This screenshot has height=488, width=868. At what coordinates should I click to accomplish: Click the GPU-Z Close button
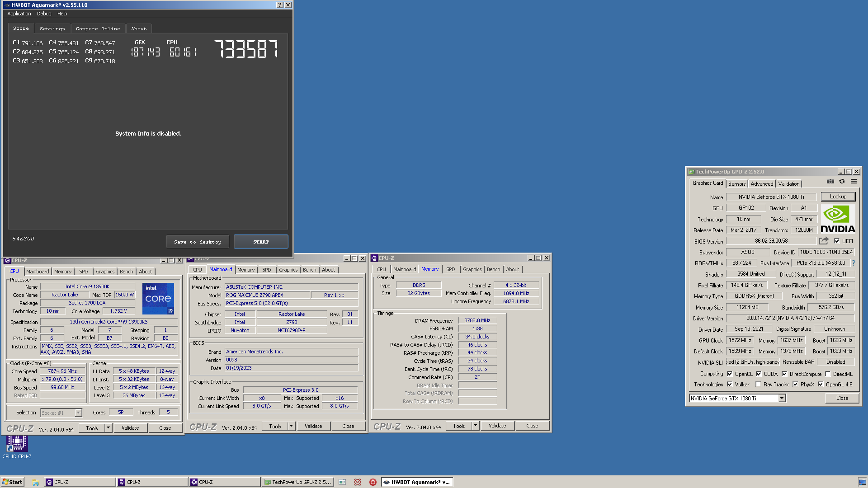pyautogui.click(x=842, y=398)
